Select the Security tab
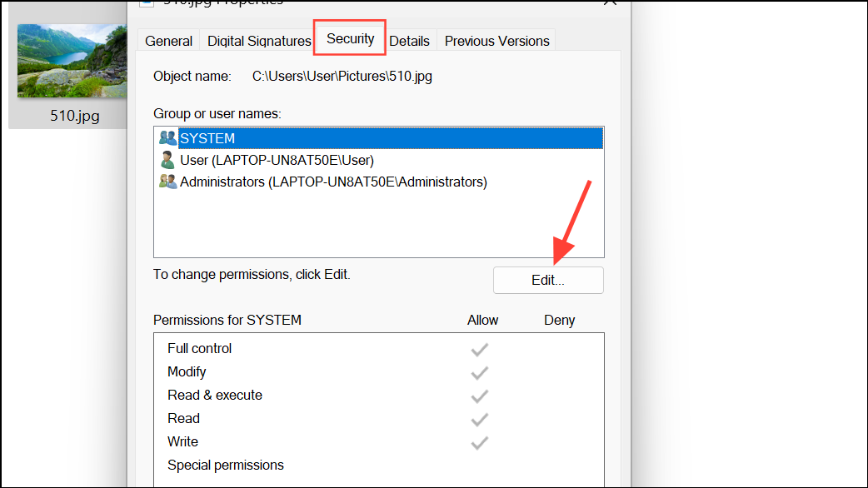 pos(350,38)
